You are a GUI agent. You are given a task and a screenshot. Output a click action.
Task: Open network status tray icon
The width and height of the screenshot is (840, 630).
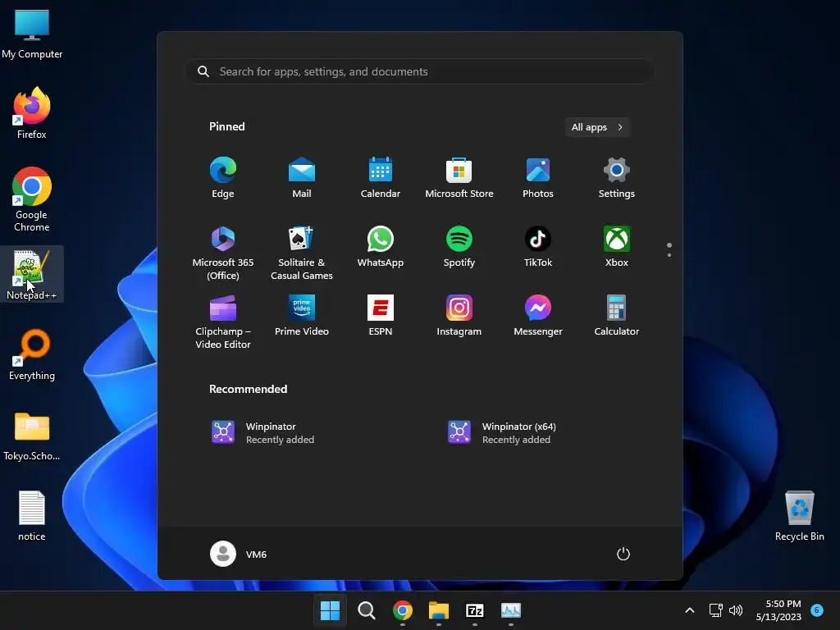coord(715,610)
